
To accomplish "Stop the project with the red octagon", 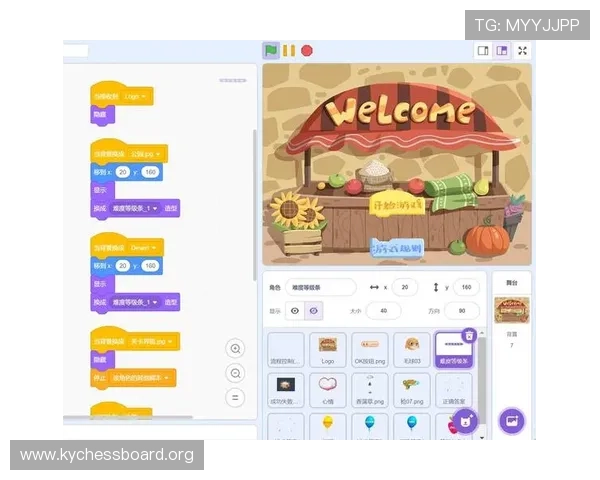I will click(x=307, y=51).
